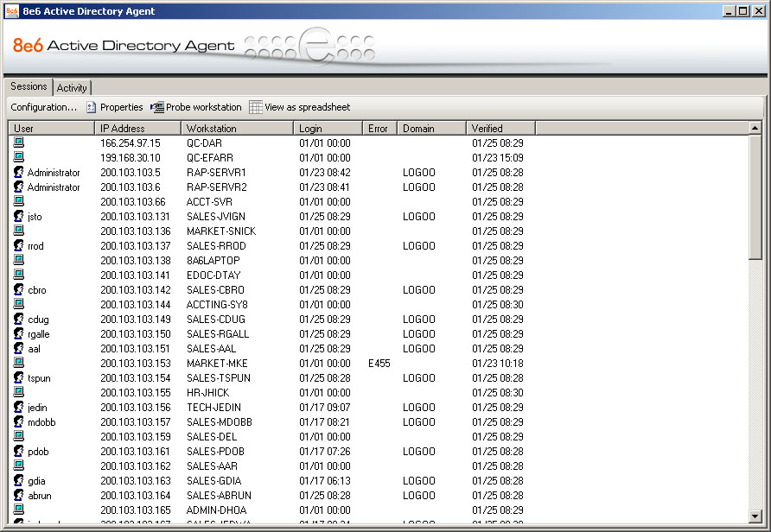Click the computer icon for ADMIN-DHOA row
Screen dimensions: 771x532
[19, 510]
